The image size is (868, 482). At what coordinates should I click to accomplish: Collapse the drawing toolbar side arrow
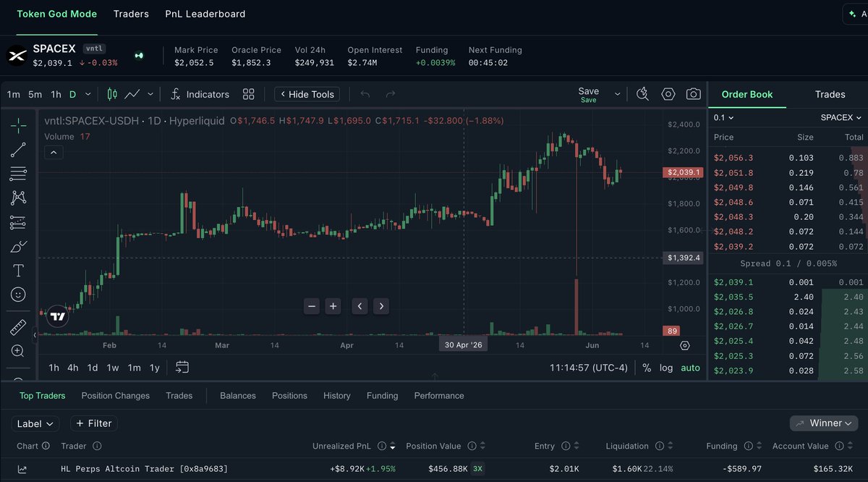pyautogui.click(x=35, y=335)
